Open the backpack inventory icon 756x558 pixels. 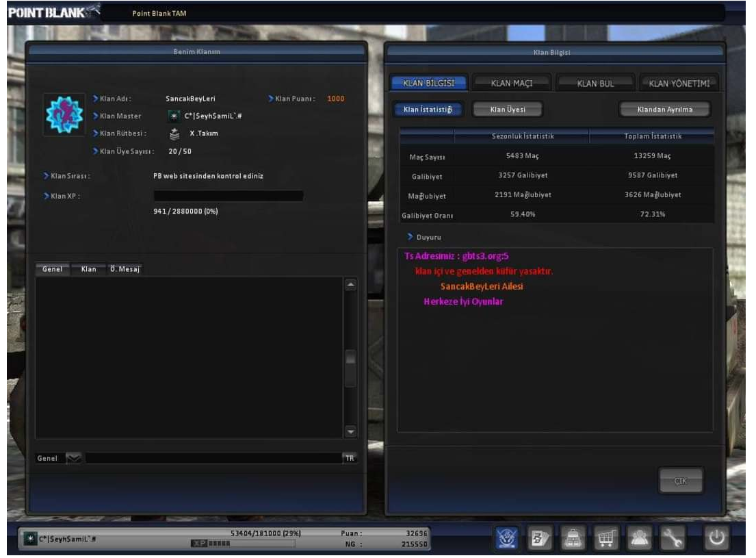[573, 537]
